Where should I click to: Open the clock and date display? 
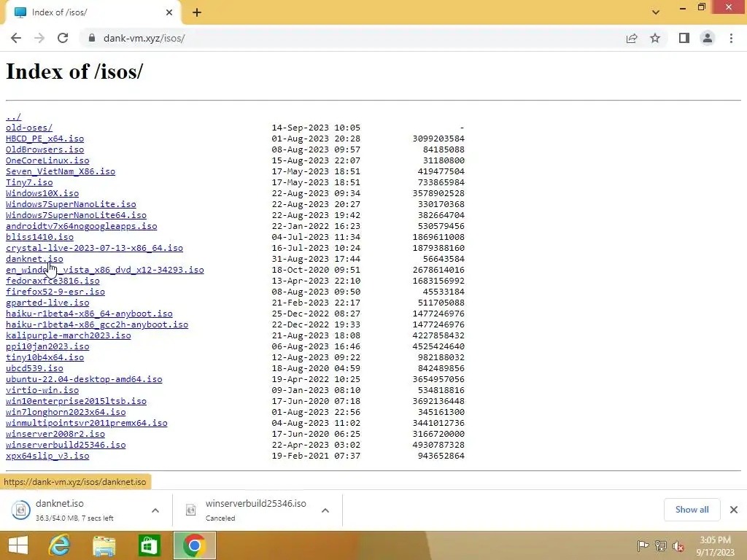pyautogui.click(x=716, y=546)
